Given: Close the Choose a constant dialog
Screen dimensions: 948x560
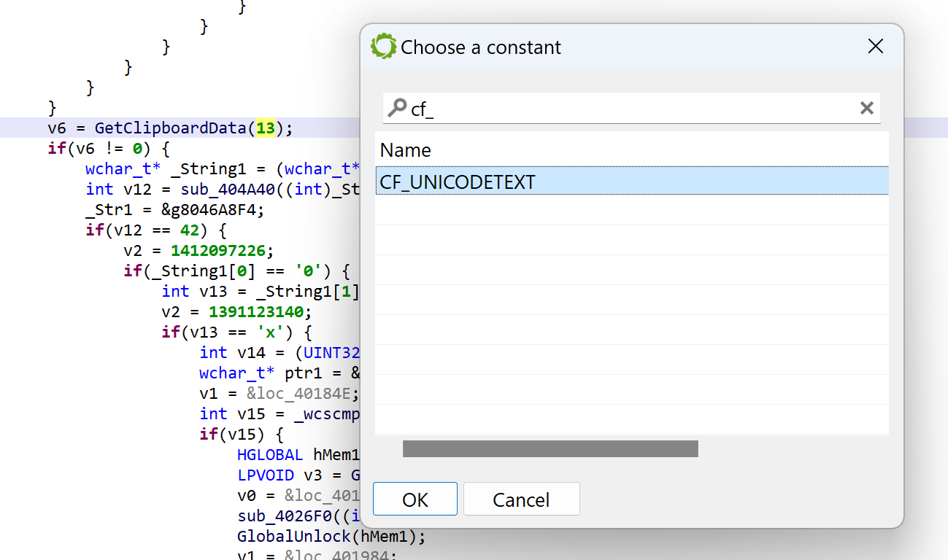Looking at the screenshot, I should 875,47.
